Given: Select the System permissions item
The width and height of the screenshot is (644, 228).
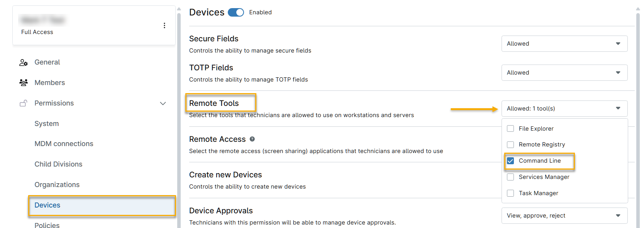Looking at the screenshot, I should tap(47, 124).
